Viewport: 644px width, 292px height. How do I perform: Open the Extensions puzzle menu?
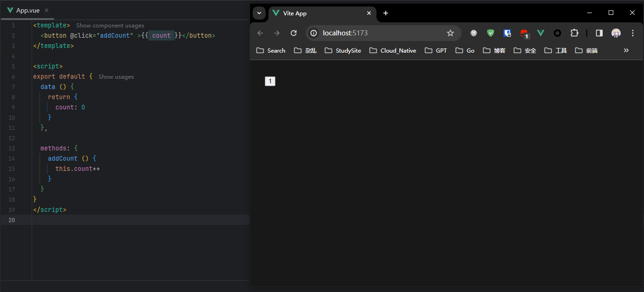click(574, 33)
